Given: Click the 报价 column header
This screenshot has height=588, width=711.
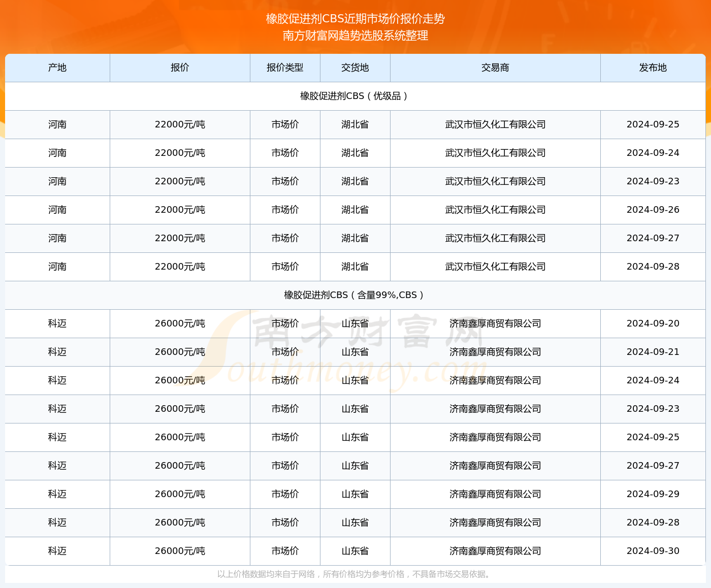Looking at the screenshot, I should coord(180,68).
